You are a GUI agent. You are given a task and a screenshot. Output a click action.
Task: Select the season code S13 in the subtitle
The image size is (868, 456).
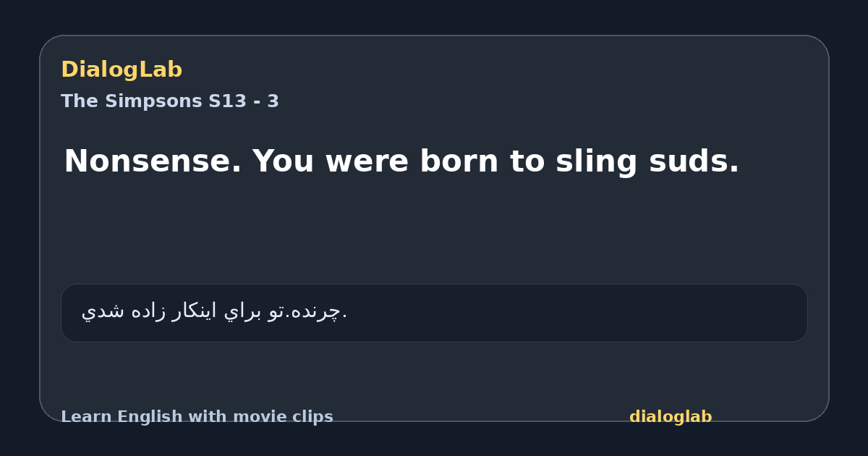227,101
